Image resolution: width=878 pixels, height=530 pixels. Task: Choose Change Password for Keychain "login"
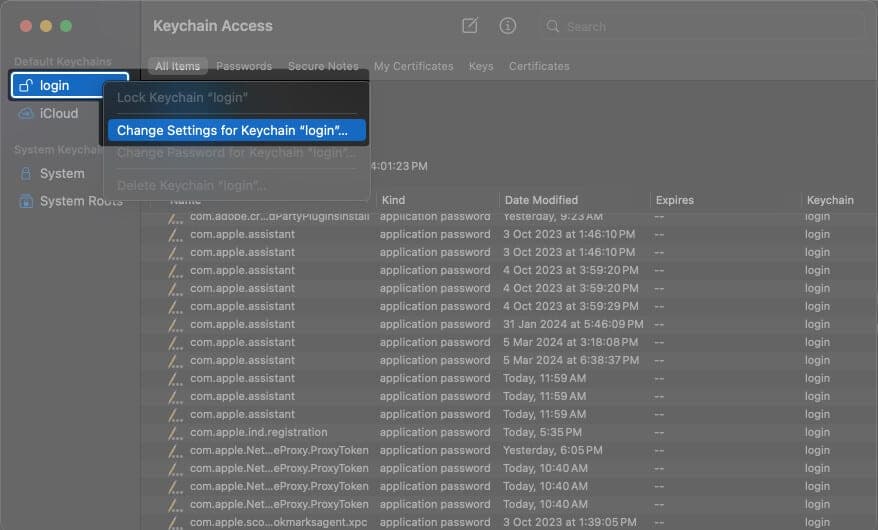[x=236, y=153]
